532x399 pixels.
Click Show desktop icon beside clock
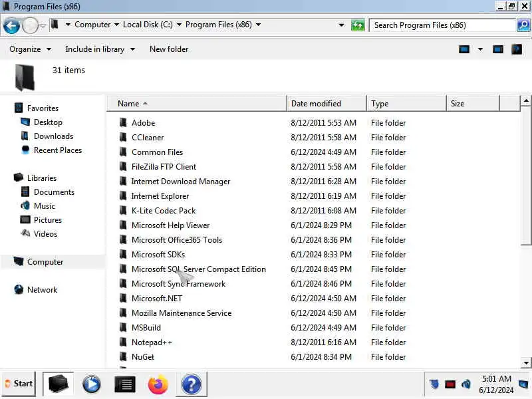[523, 384]
